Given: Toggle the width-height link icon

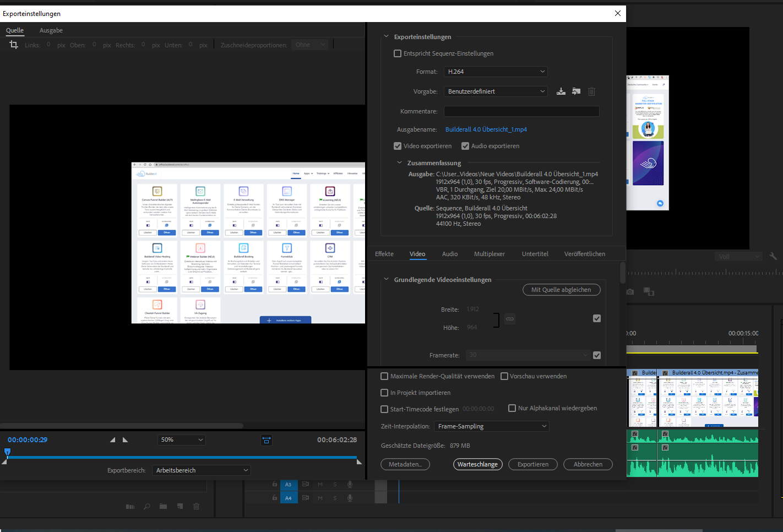Looking at the screenshot, I should (510, 318).
